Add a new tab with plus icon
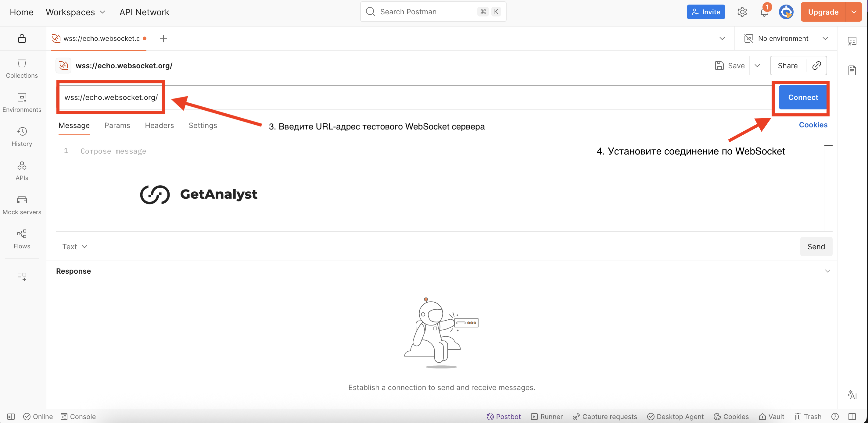The width and height of the screenshot is (868, 423). 163,38
